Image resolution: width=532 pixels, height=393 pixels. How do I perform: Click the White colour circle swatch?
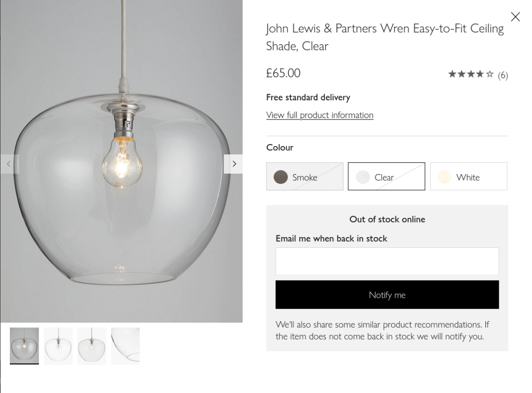[x=445, y=177]
